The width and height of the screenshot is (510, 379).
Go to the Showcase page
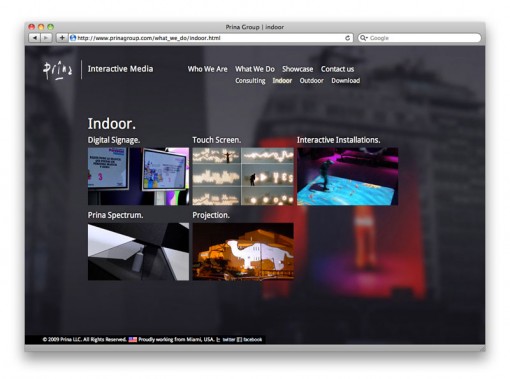[297, 69]
